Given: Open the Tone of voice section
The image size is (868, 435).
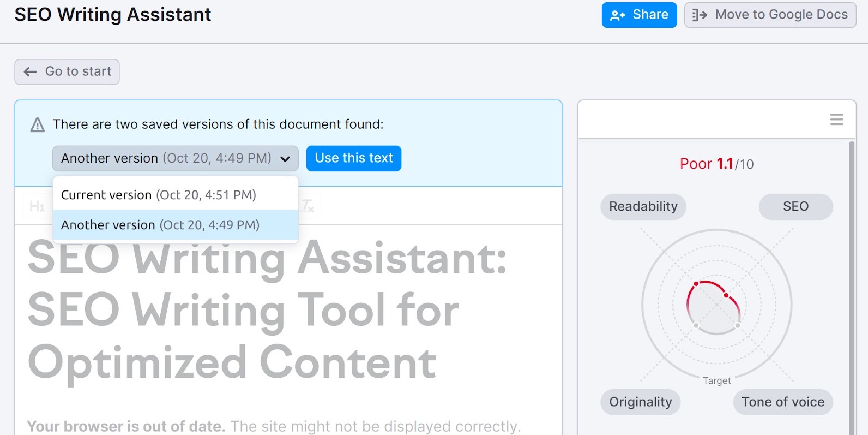Looking at the screenshot, I should tap(782, 402).
